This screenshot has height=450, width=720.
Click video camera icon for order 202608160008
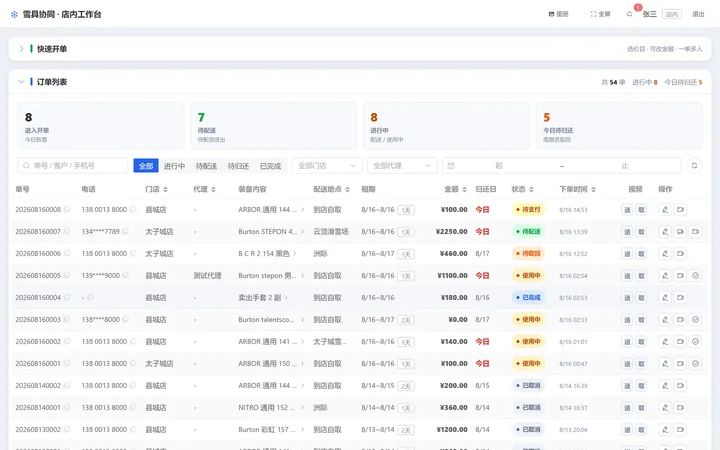click(x=680, y=209)
